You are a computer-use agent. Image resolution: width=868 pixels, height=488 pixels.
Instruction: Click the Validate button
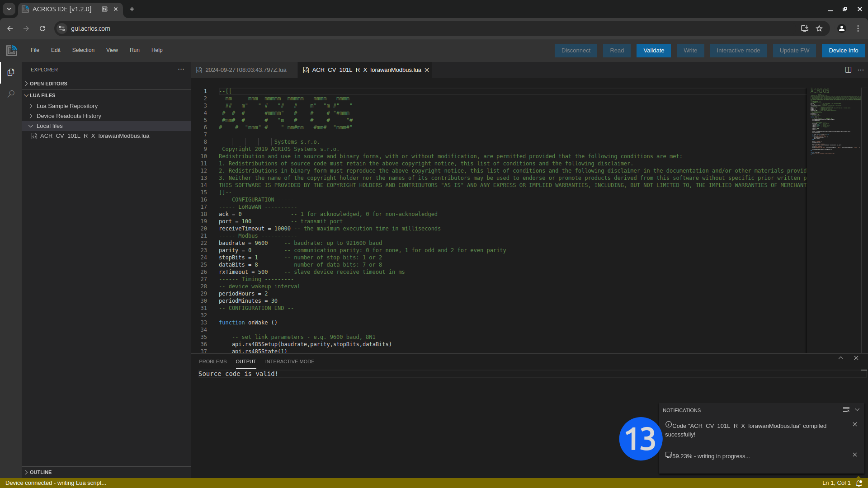pyautogui.click(x=653, y=51)
